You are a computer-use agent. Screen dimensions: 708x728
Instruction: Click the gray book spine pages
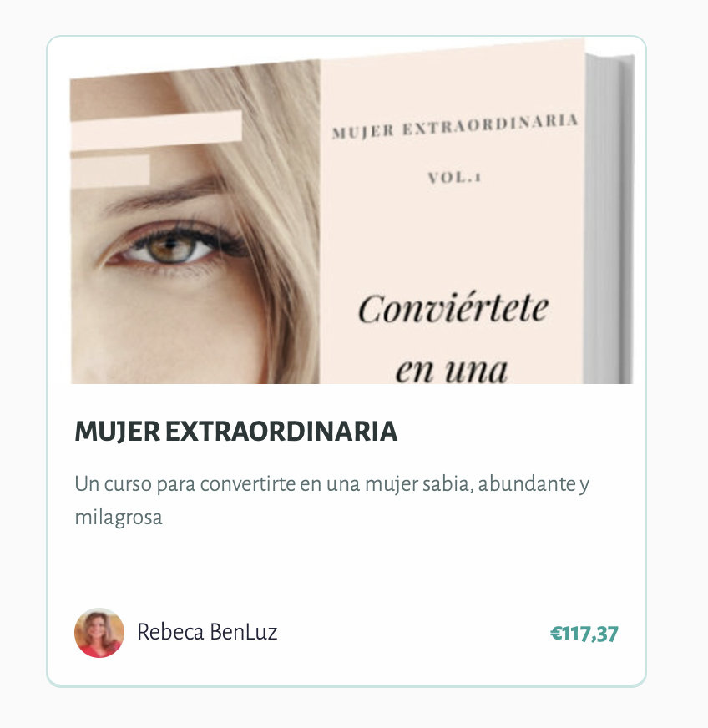coord(609,218)
